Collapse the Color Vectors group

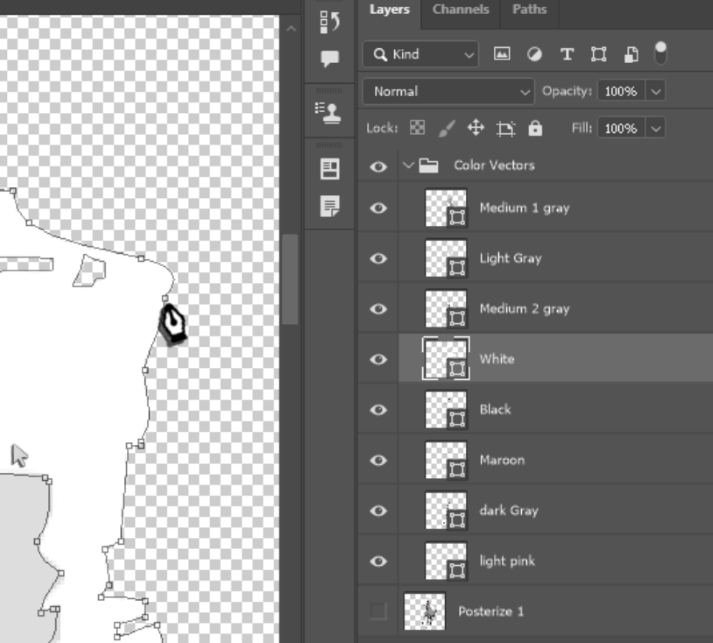[408, 165]
